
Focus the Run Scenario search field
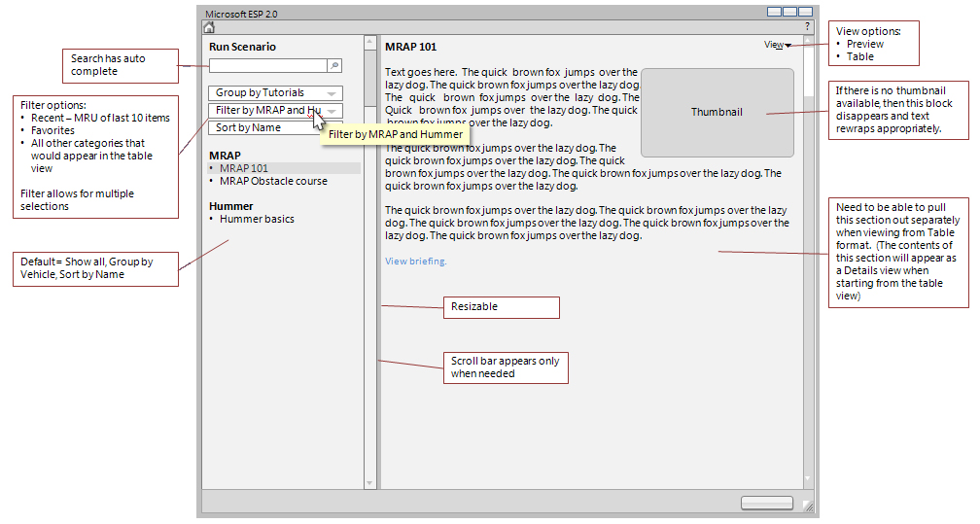coord(268,66)
